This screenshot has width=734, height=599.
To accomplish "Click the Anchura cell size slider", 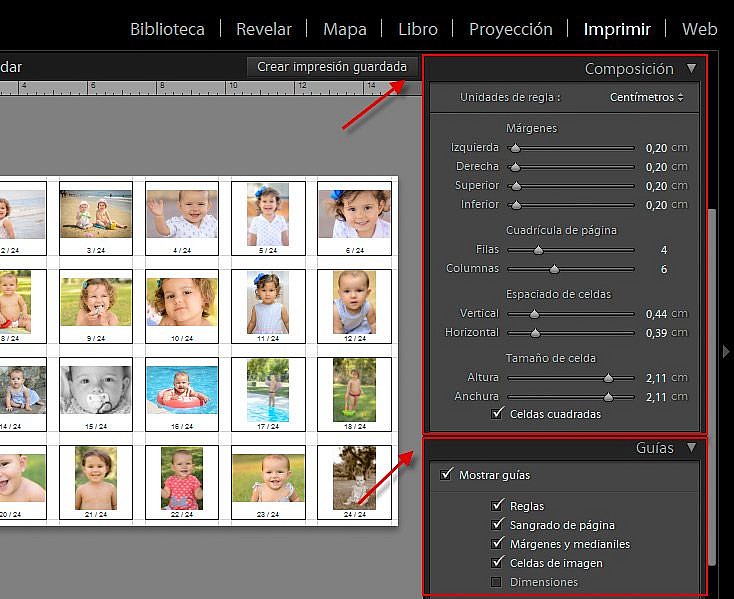I will (571, 397).
